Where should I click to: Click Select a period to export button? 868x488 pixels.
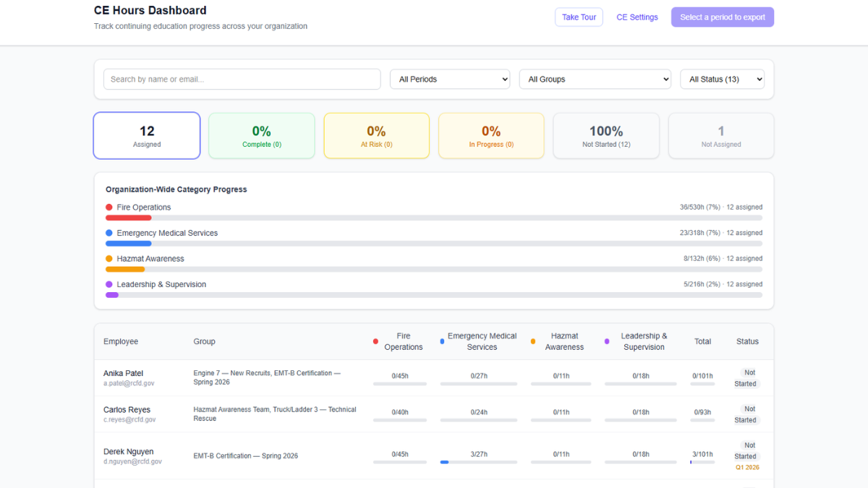coord(723,17)
